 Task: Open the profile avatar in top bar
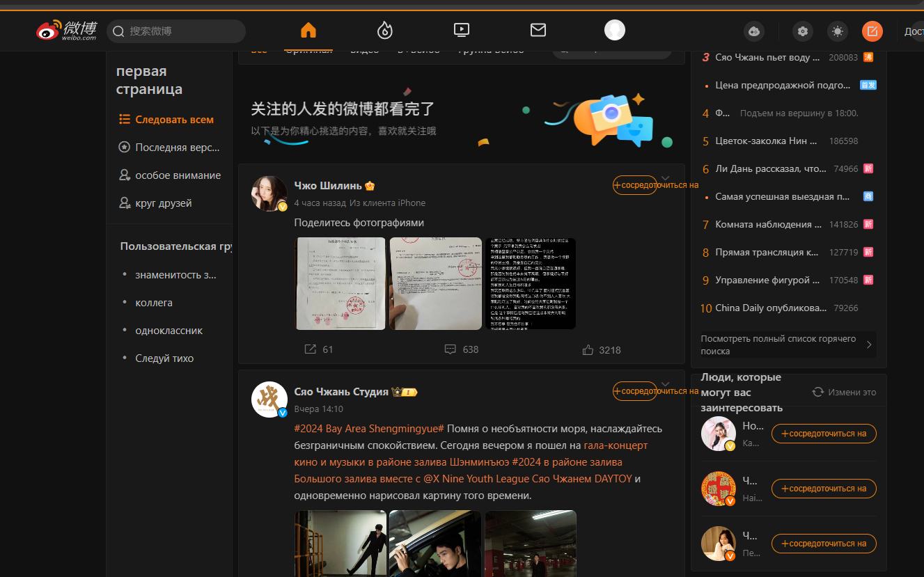(615, 30)
